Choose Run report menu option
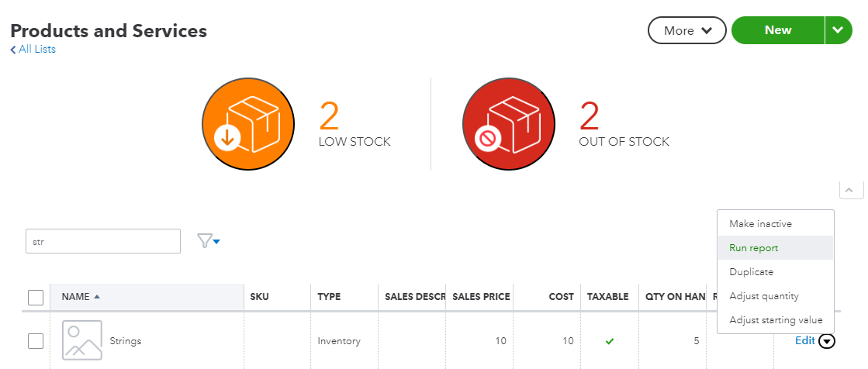The height and width of the screenshot is (369, 868). (753, 248)
